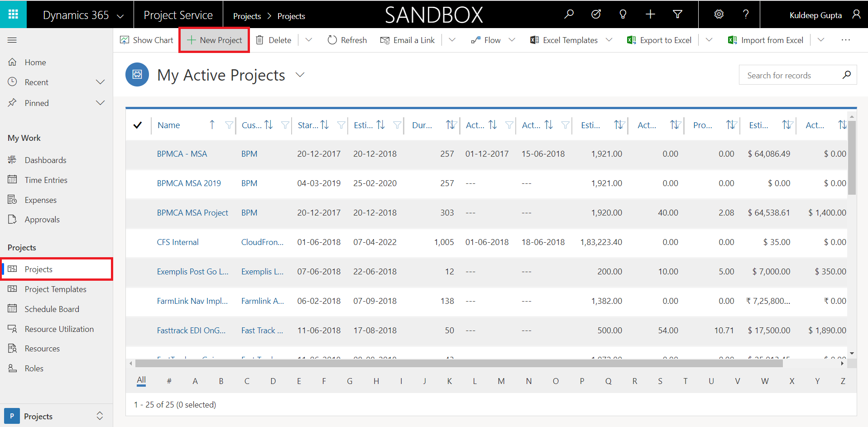Click Delete button
Image resolution: width=868 pixels, height=427 pixels.
tap(273, 40)
